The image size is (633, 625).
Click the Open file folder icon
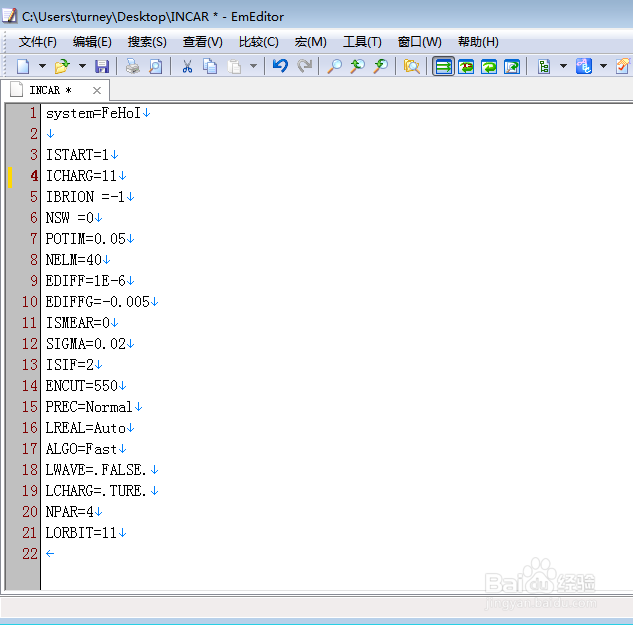(x=62, y=66)
